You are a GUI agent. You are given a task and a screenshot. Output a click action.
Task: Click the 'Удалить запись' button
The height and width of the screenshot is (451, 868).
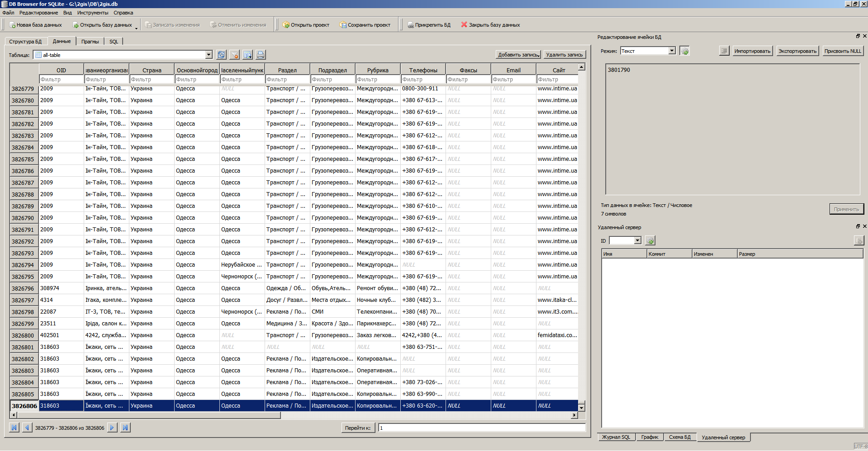pos(564,55)
